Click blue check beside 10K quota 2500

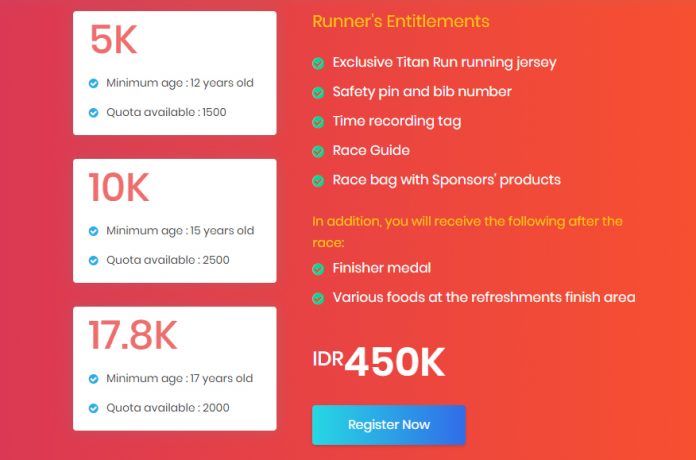point(94,260)
